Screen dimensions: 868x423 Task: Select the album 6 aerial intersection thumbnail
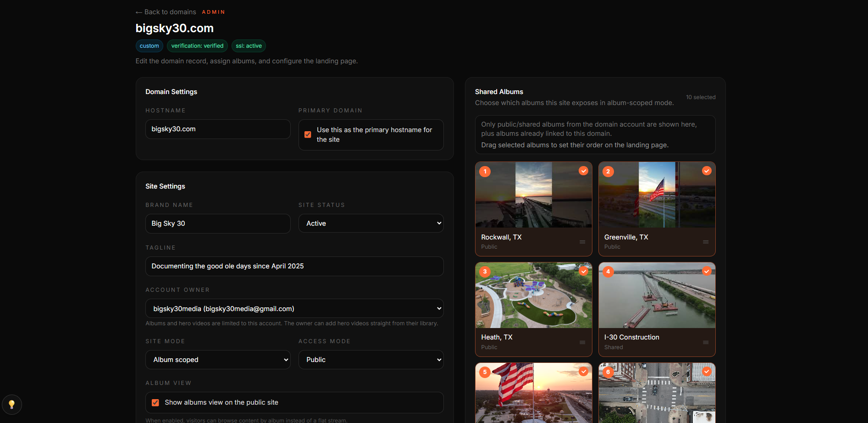657,393
